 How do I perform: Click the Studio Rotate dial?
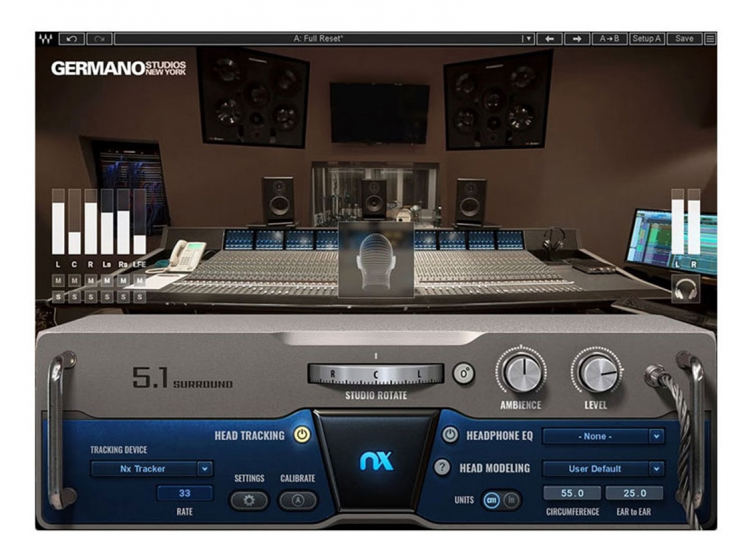376,374
